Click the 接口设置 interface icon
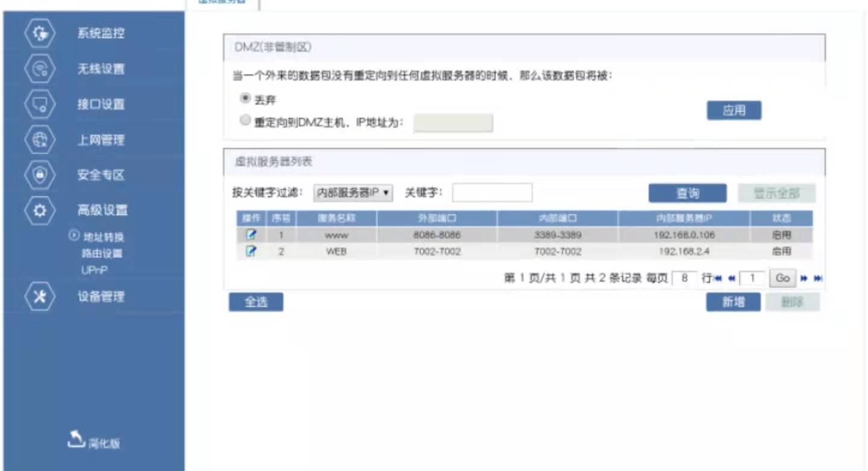Screen dimensions: 868x471 coord(40,104)
